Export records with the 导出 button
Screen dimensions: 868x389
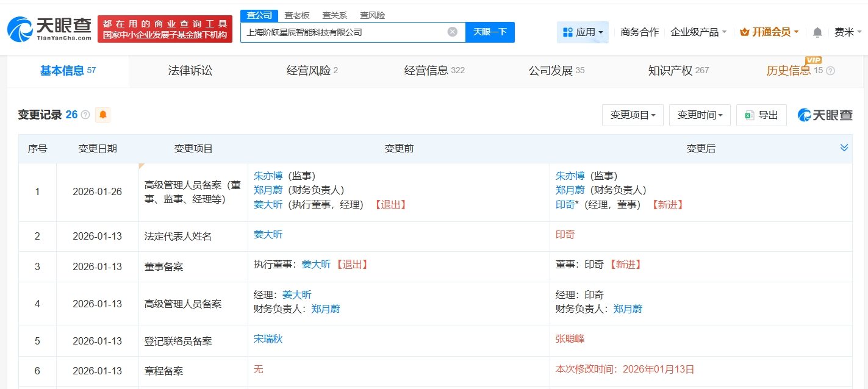[761, 115]
